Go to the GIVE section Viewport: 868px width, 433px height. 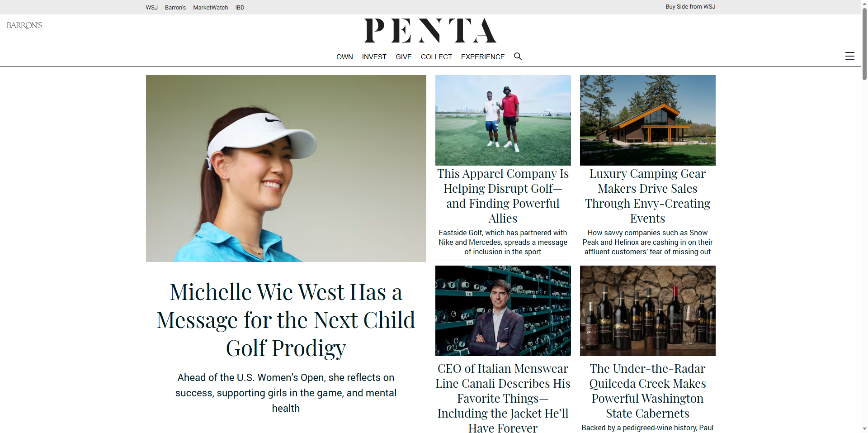coord(403,57)
